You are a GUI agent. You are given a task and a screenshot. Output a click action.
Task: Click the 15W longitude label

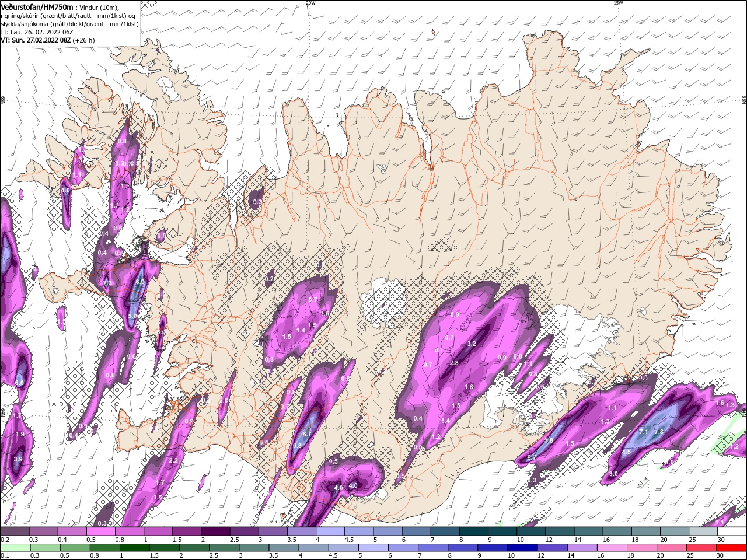pyautogui.click(x=618, y=3)
